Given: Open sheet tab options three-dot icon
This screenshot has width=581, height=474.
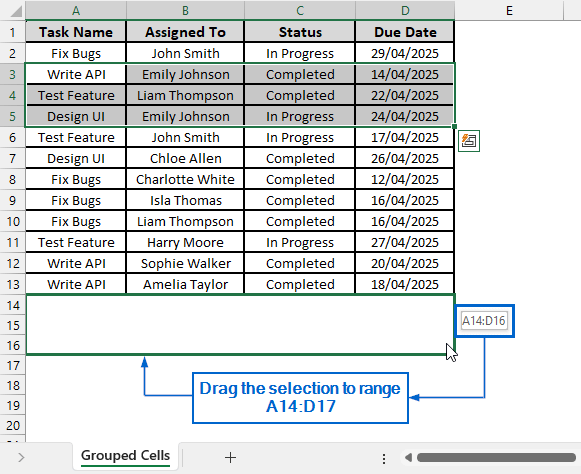Looking at the screenshot, I should (x=384, y=458).
